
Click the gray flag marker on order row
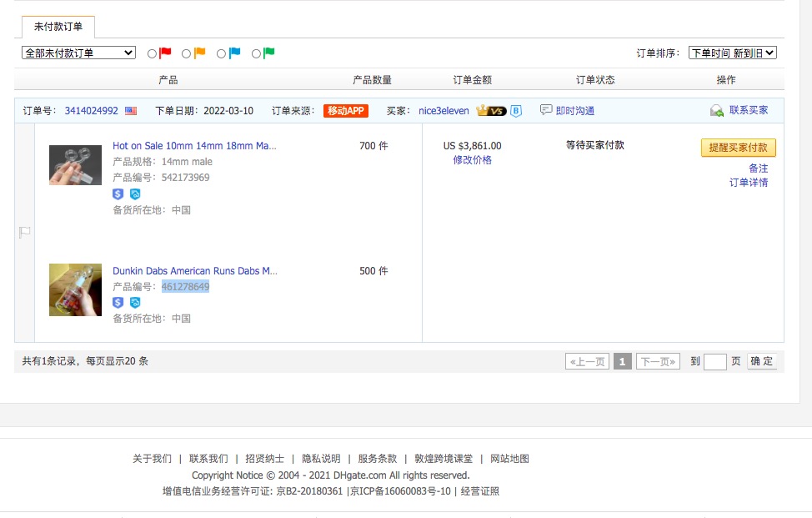tap(24, 233)
